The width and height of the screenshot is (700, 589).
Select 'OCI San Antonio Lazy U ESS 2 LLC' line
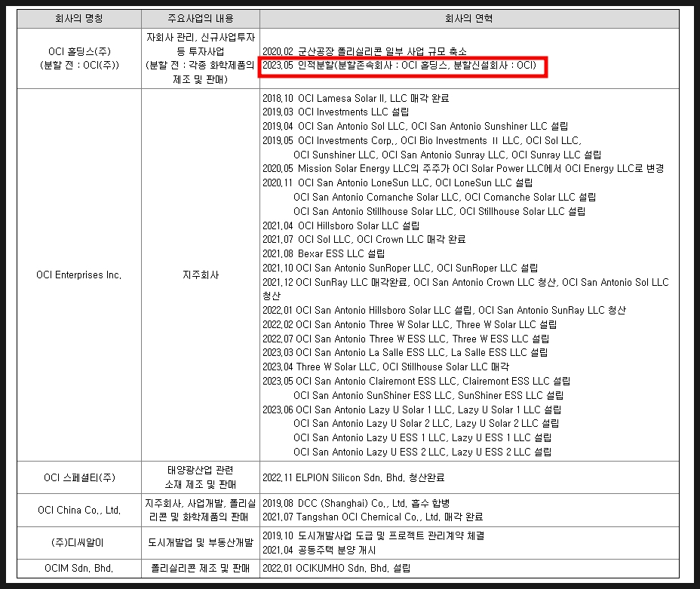(x=422, y=452)
